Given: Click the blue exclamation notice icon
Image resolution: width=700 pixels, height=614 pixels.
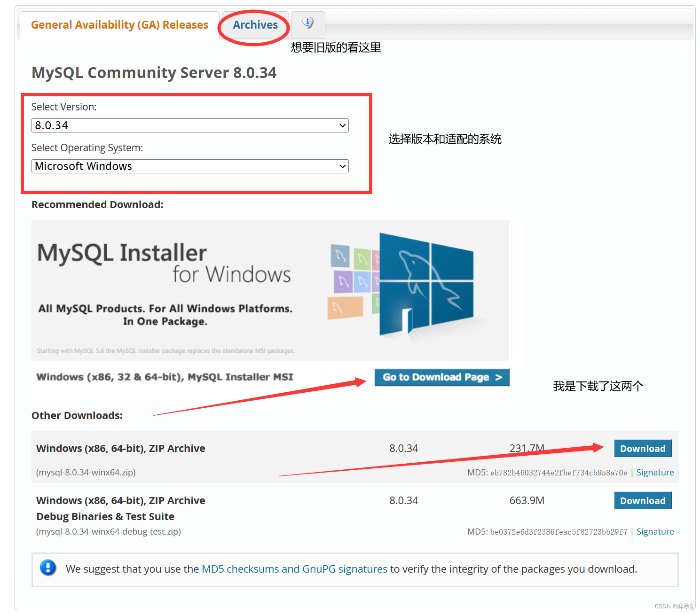Looking at the screenshot, I should 48,568.
